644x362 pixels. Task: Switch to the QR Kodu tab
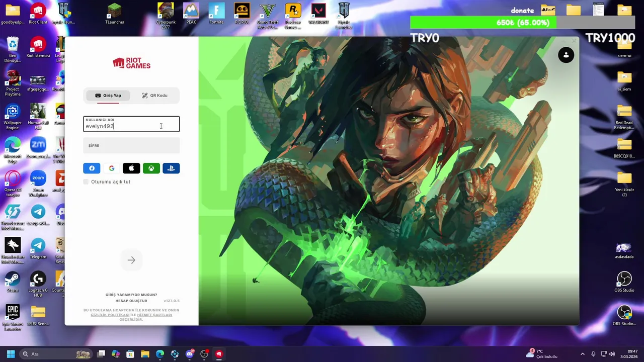point(154,96)
